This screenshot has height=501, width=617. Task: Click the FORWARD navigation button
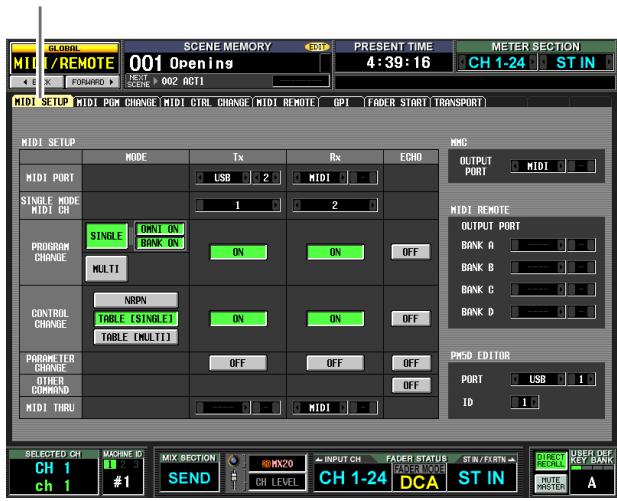coord(92,82)
